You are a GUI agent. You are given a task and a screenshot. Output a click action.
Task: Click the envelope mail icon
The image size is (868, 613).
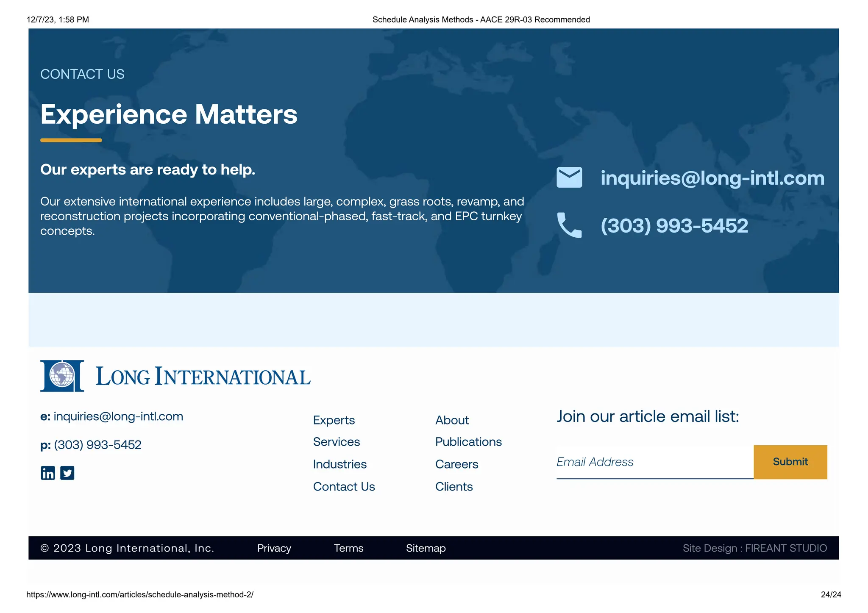tap(569, 178)
